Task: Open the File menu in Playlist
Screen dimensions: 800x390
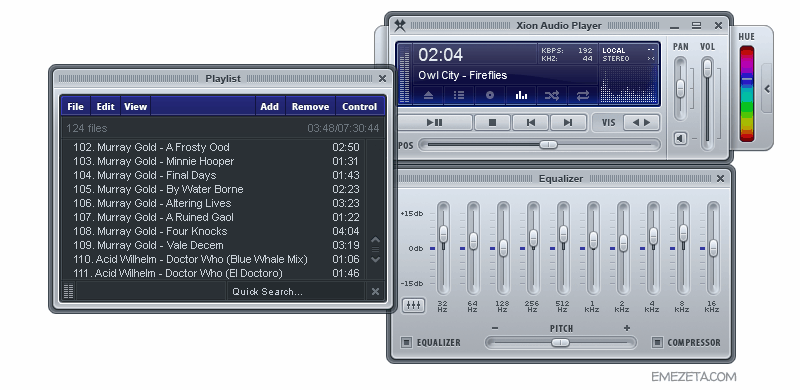Action: pyautogui.click(x=76, y=107)
